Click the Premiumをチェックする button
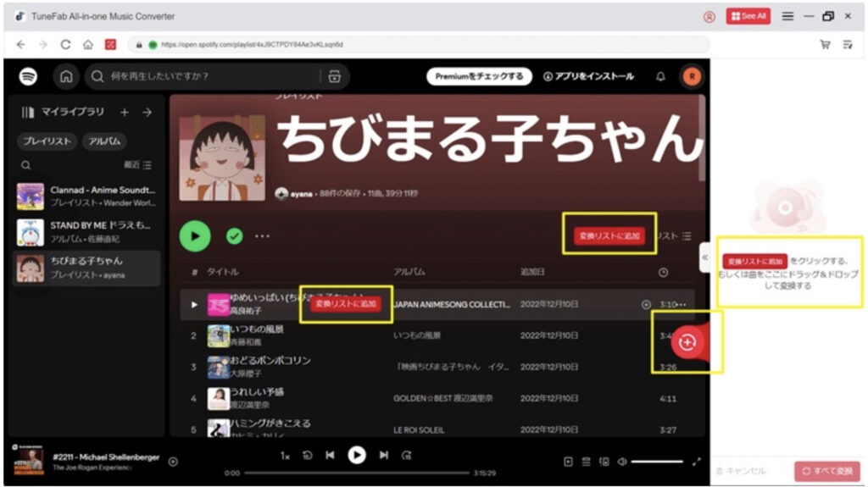This screenshot has width=868, height=487. pos(479,77)
